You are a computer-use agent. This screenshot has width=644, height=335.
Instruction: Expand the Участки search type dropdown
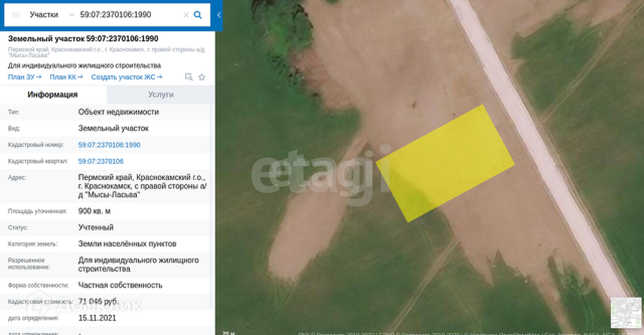(x=71, y=15)
